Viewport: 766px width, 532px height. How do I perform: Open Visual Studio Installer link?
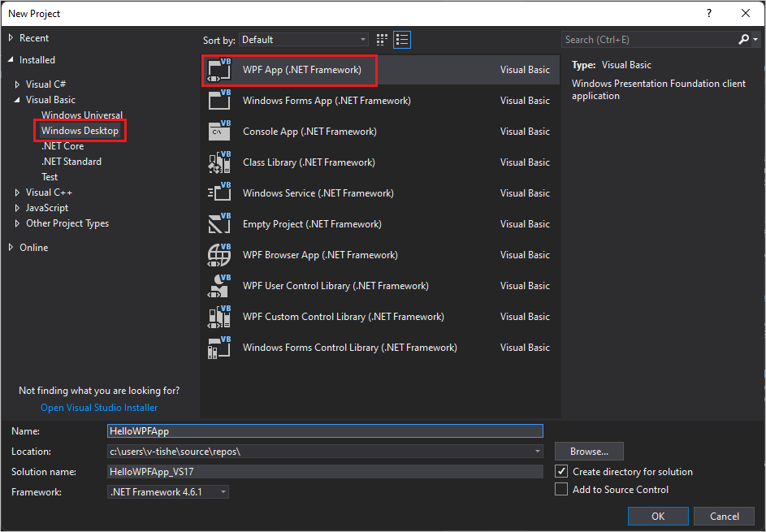[x=98, y=407]
